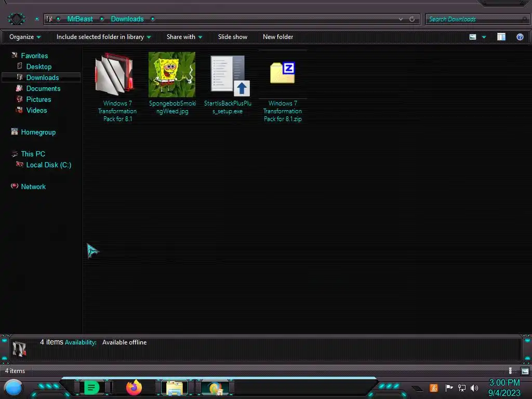
Task: Open Local Disk (C:)
Action: pyautogui.click(x=49, y=165)
